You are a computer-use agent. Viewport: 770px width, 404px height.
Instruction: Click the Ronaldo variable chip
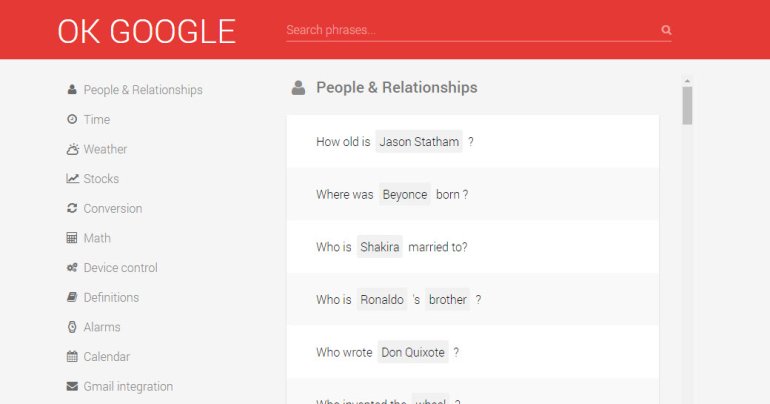tap(382, 299)
